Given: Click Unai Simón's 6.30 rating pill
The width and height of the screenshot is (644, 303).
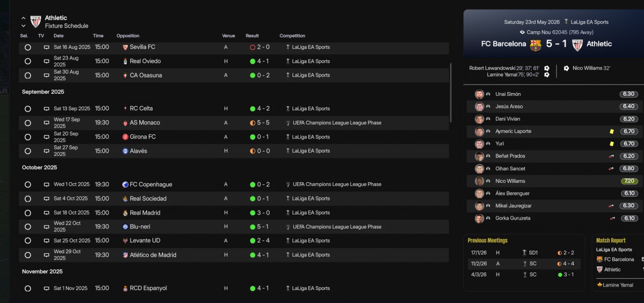Looking at the screenshot, I should [x=629, y=95].
